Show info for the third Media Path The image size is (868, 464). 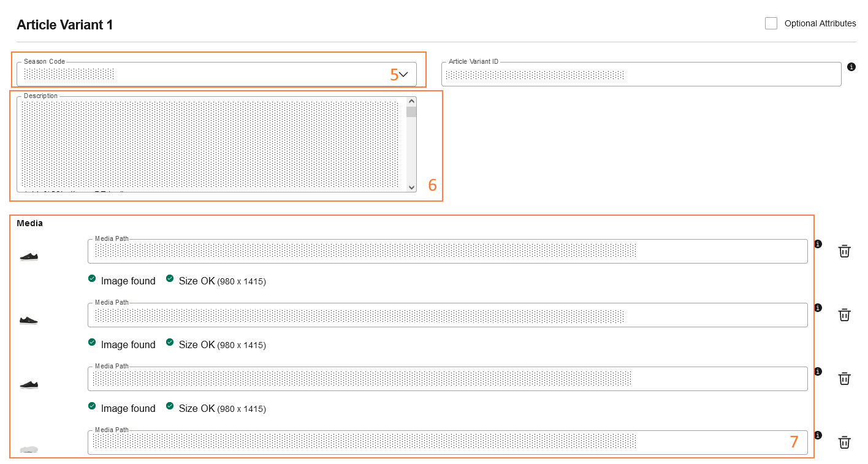pyautogui.click(x=818, y=371)
